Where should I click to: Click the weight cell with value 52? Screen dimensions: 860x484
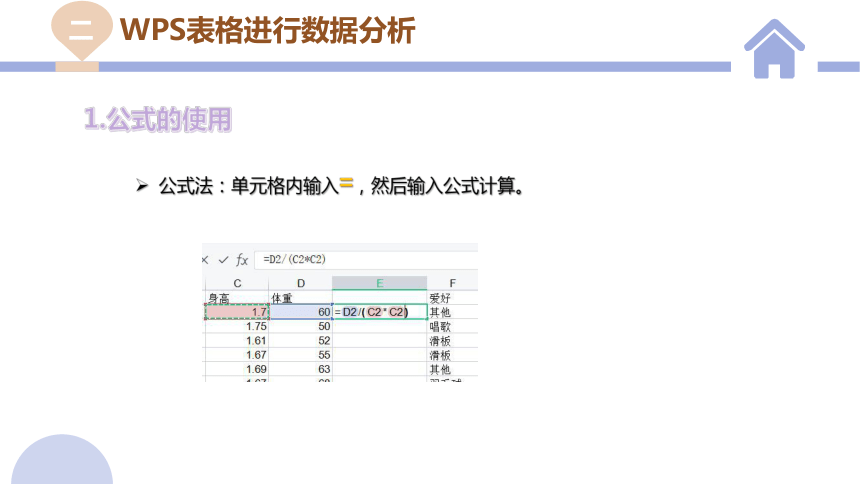pyautogui.click(x=301, y=341)
